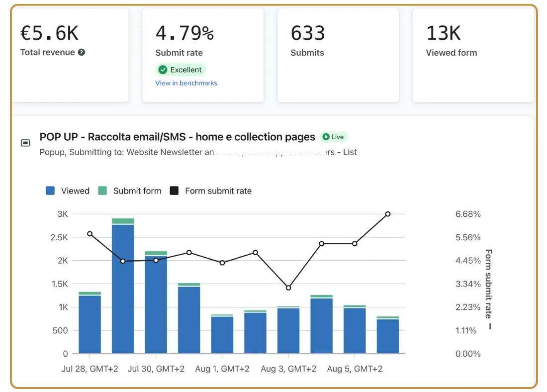Screen dimensions: 547x392
Task: Click the Submit form legend label
Action: (x=137, y=191)
